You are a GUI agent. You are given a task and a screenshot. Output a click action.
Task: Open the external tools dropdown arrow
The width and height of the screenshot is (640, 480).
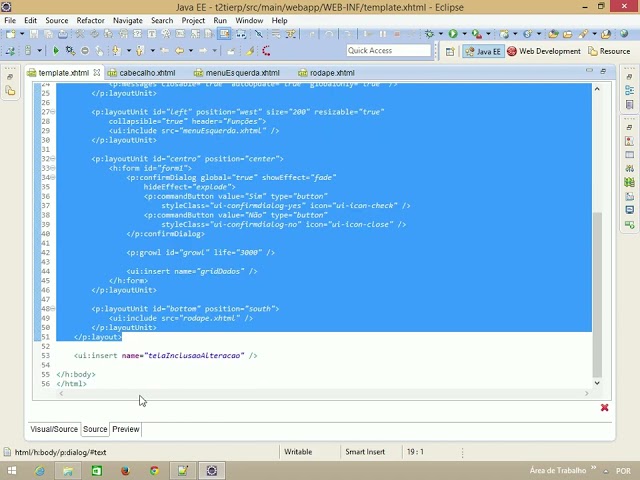488,34
